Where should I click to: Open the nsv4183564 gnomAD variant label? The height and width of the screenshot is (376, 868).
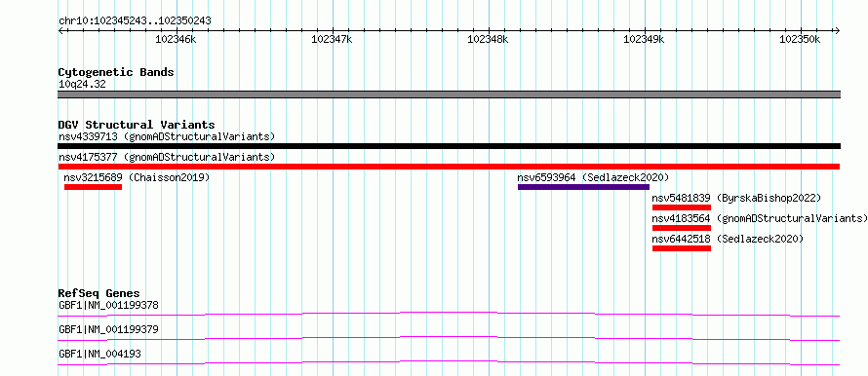pyautogui.click(x=760, y=218)
